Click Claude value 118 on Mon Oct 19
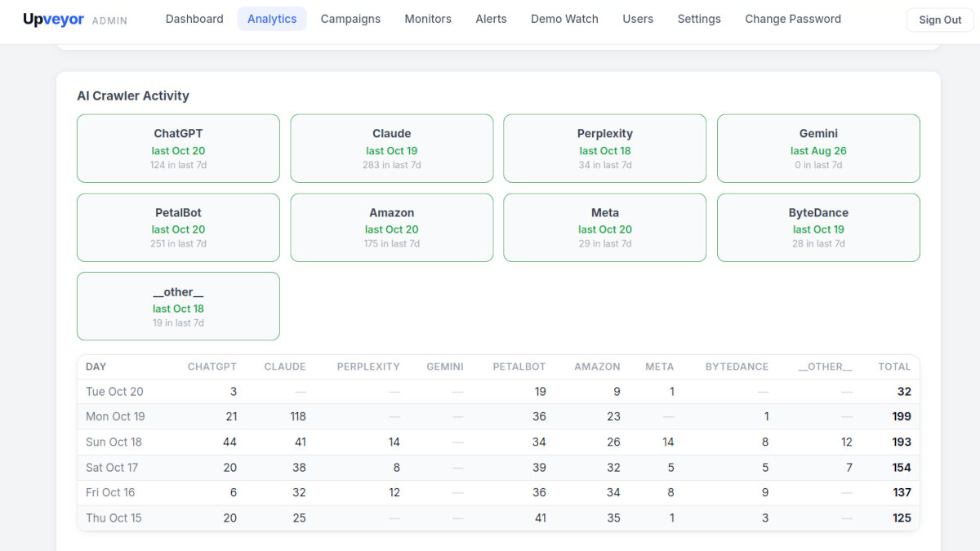 (297, 416)
